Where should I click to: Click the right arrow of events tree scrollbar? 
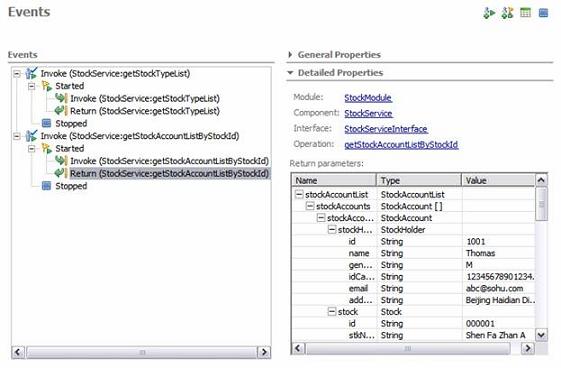pyautogui.click(x=264, y=352)
